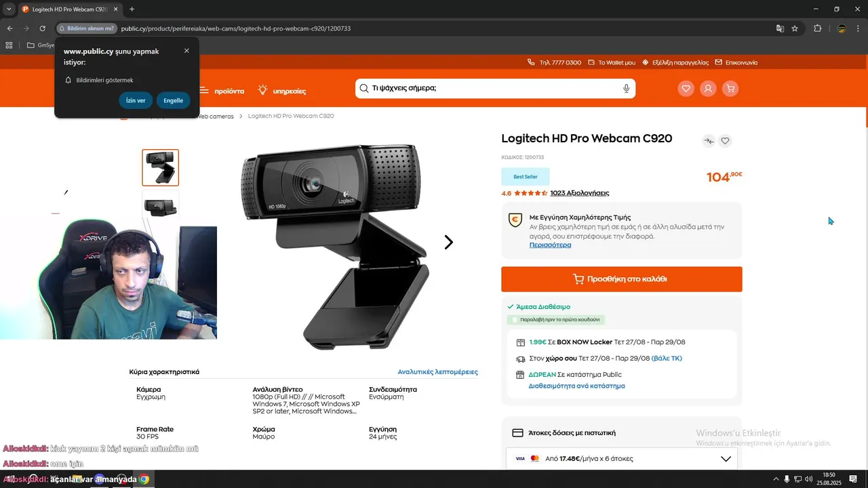
Task: Open the υπηρεσίες services menu
Action: (282, 90)
